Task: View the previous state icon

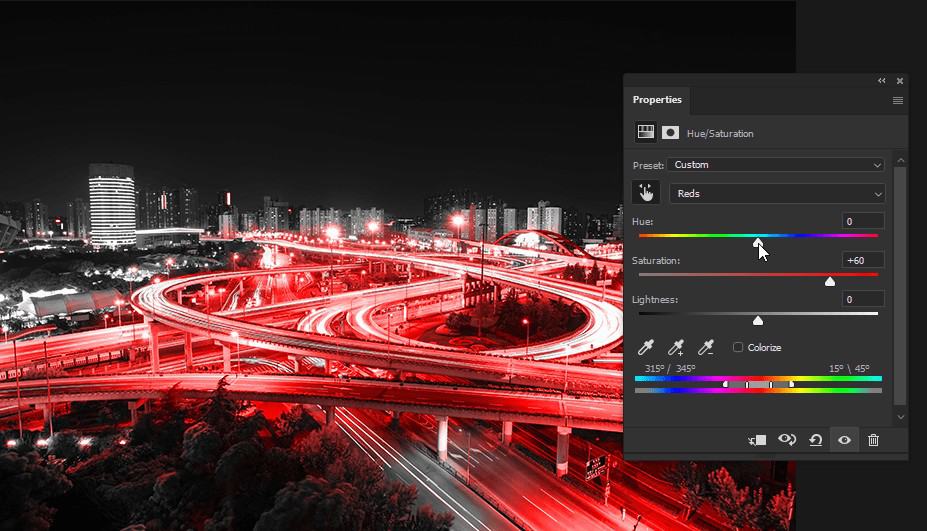Action: [x=787, y=439]
